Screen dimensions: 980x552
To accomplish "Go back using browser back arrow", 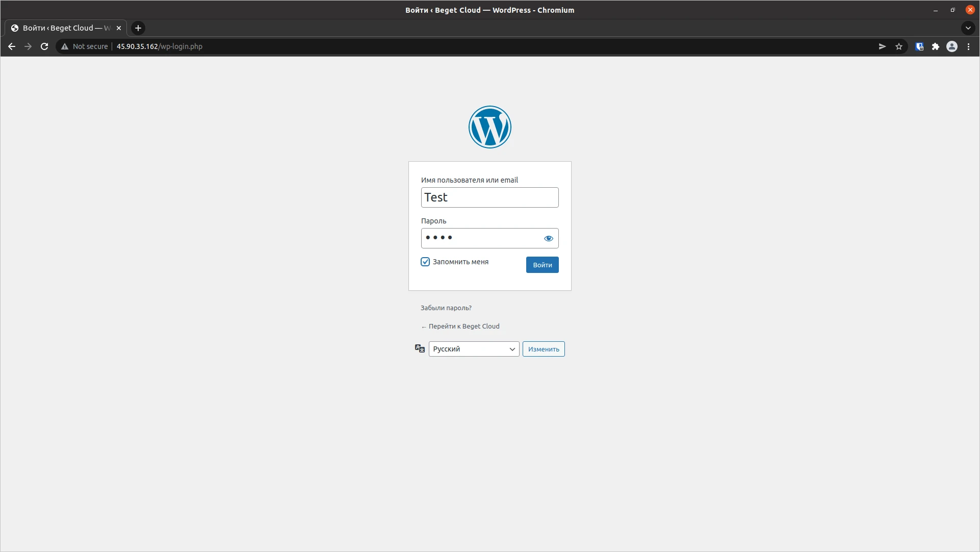I will tap(12, 46).
